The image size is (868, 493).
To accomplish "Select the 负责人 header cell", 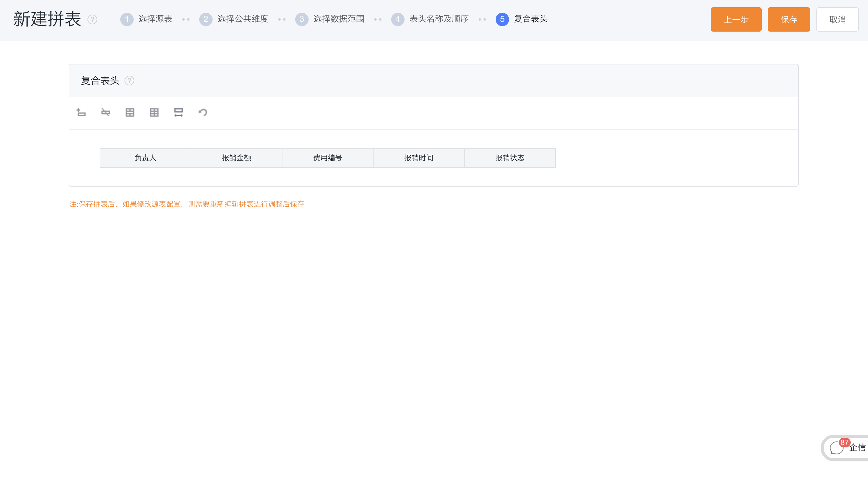I will (145, 158).
